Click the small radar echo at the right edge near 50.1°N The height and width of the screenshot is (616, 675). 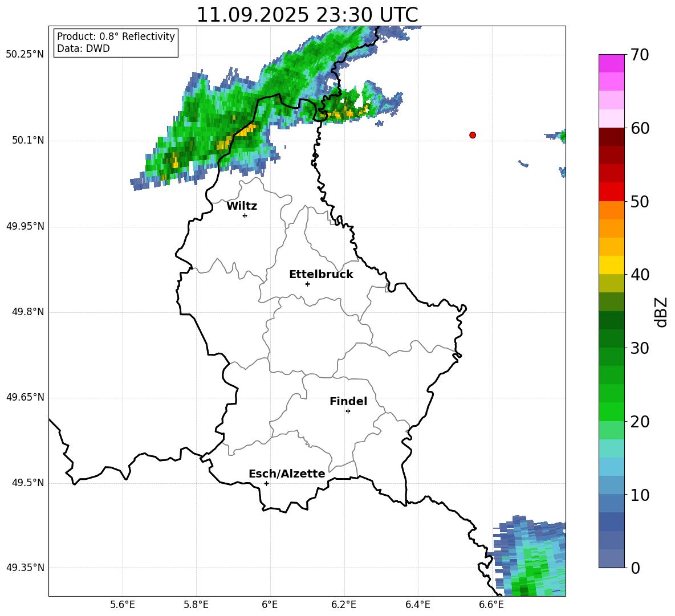(556, 136)
